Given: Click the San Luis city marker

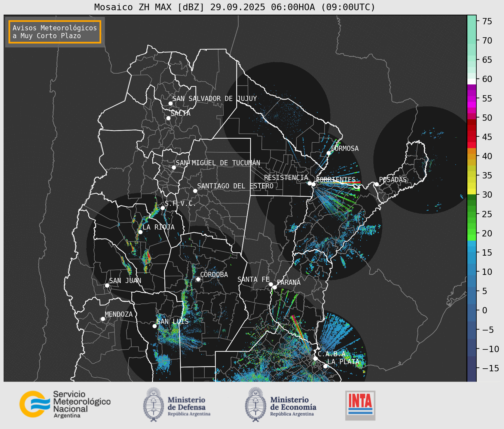Looking at the screenshot, I should click(x=154, y=326).
